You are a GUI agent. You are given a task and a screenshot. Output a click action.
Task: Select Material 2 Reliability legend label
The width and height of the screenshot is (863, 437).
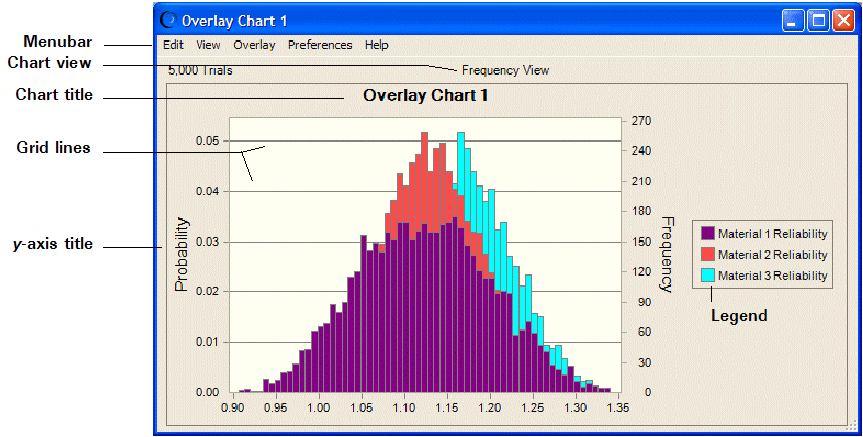(773, 254)
